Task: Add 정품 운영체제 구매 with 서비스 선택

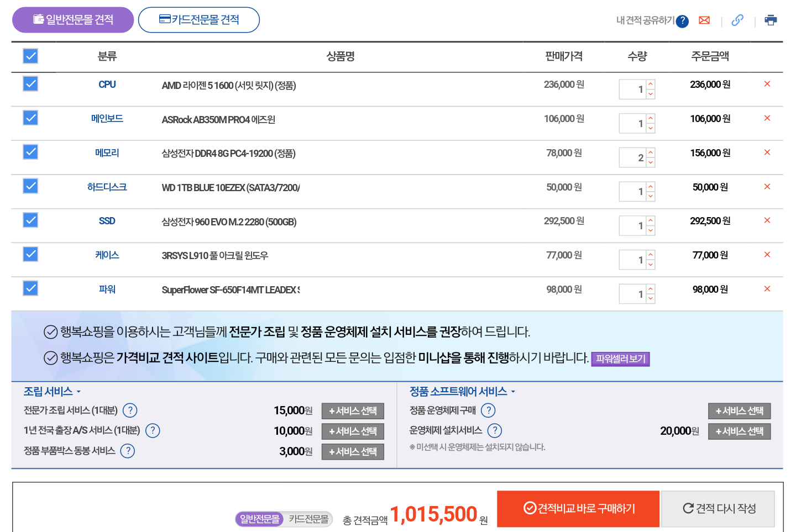Action: (x=740, y=411)
